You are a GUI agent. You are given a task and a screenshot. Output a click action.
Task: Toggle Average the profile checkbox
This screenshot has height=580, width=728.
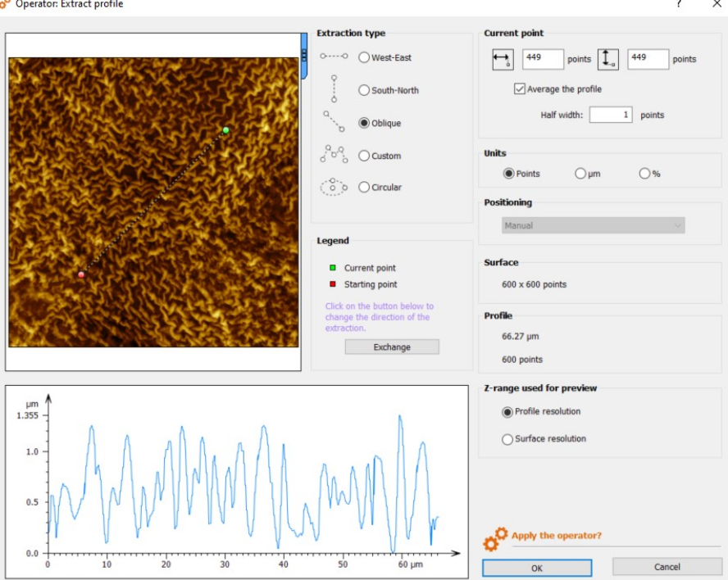(520, 88)
